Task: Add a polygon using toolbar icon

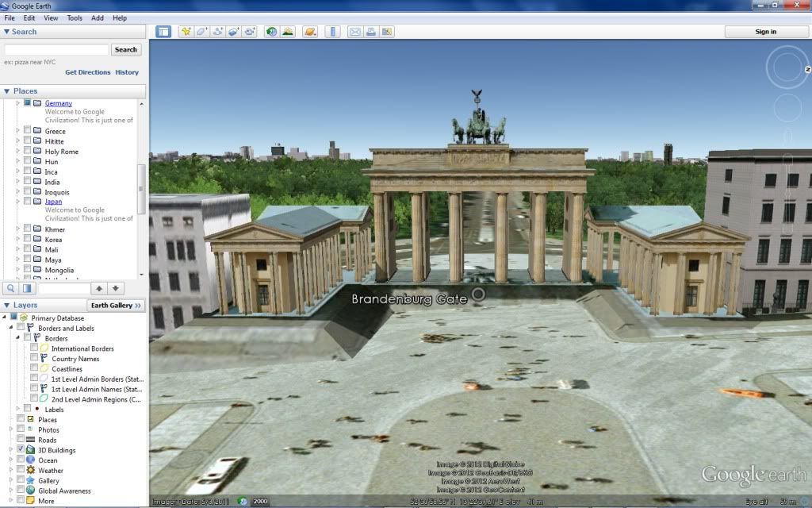Action: [x=202, y=32]
